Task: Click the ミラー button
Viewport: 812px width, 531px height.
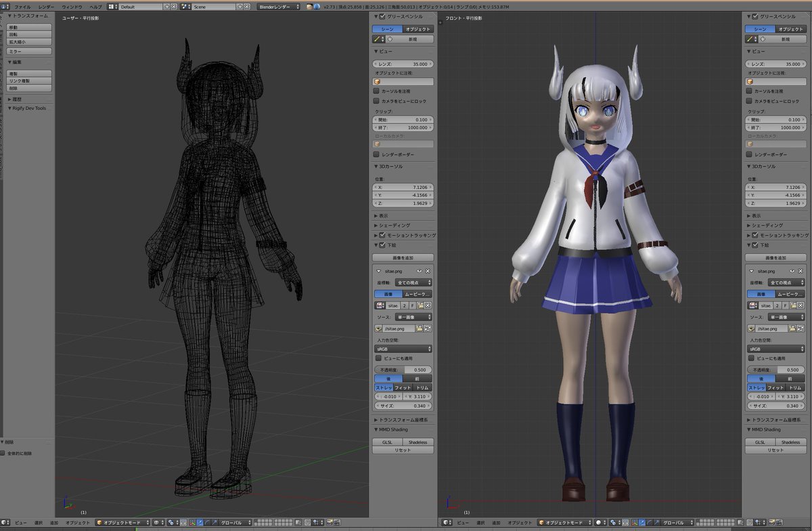Action: click(29, 51)
